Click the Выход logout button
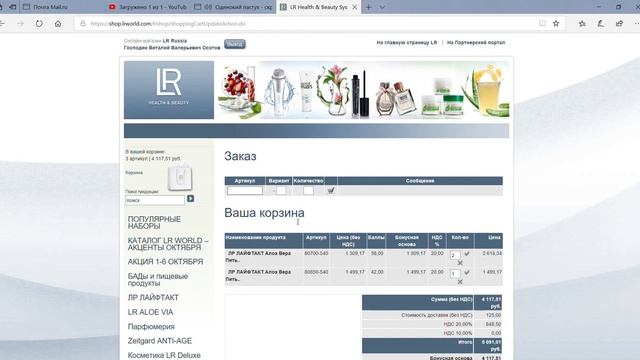This screenshot has width=640, height=360. (235, 44)
